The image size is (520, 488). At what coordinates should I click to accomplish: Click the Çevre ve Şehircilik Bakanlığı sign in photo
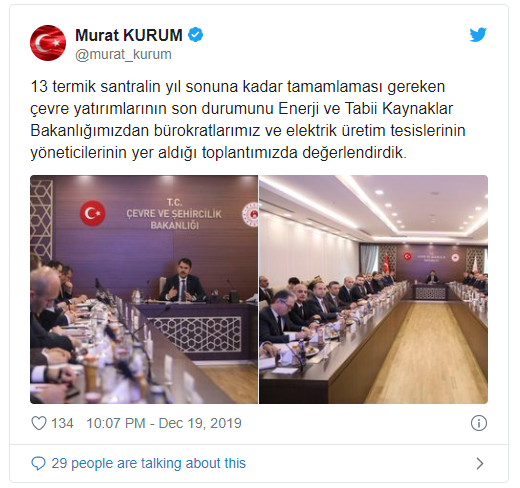(174, 214)
